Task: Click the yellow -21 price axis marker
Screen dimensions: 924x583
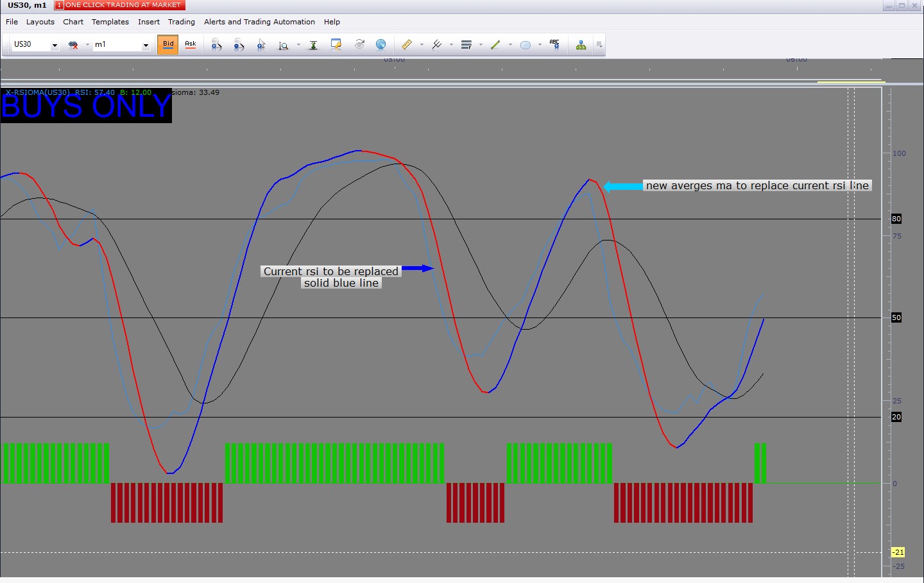Action: click(898, 552)
